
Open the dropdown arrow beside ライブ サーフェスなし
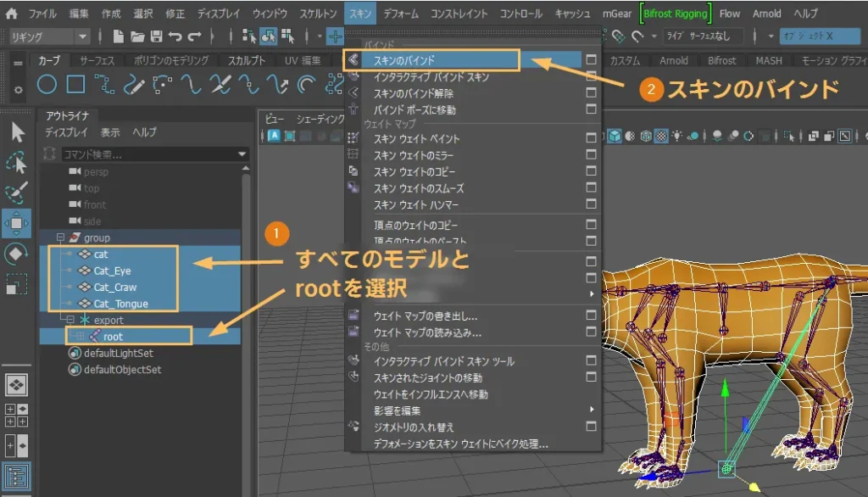(x=654, y=36)
